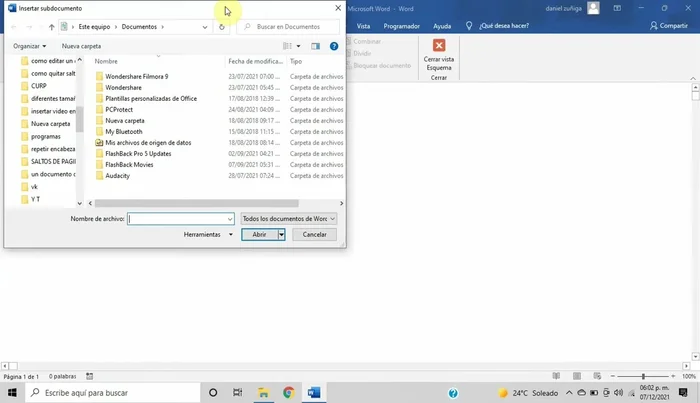The width and height of the screenshot is (700, 403).
Task: Click Este equipo in the address path
Action: (x=94, y=27)
